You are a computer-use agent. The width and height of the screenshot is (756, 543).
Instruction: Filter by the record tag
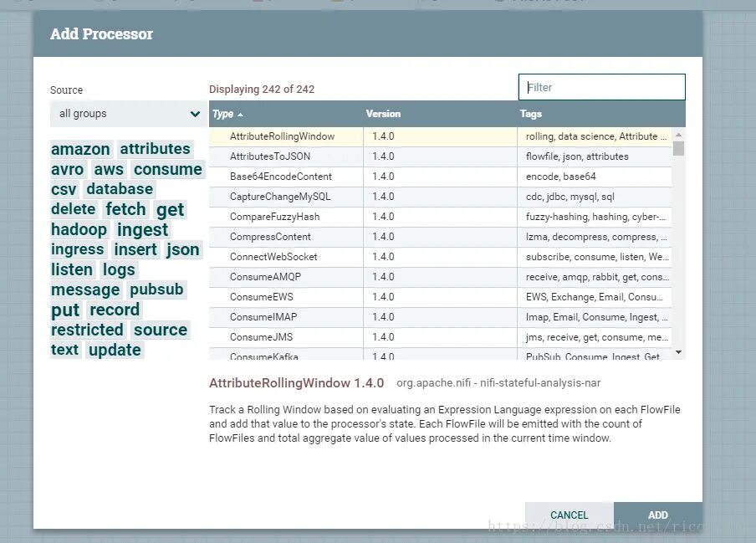click(x=115, y=310)
